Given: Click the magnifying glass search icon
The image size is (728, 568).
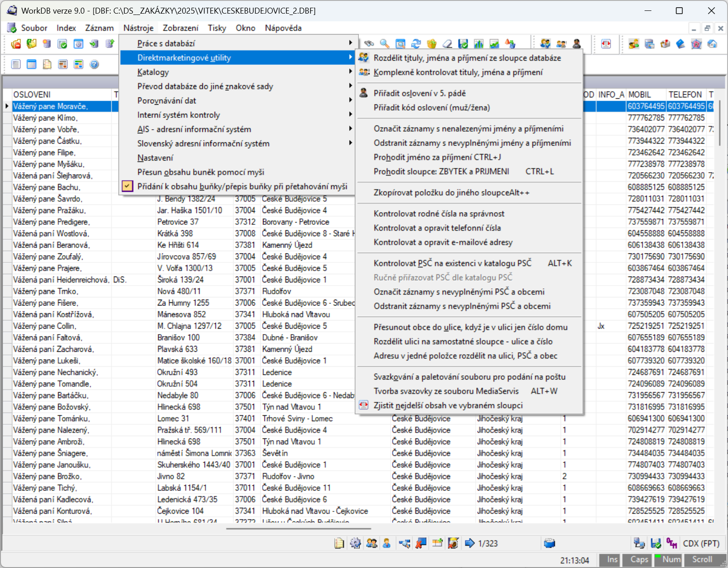Looking at the screenshot, I should 385,44.
